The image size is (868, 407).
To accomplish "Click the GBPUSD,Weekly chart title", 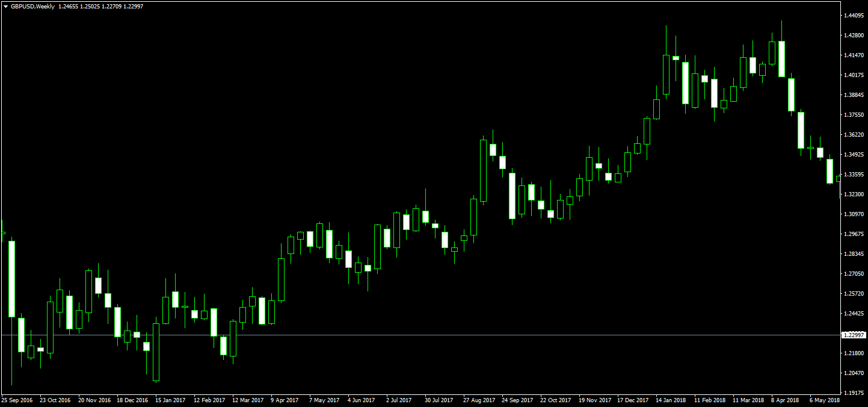I will pos(32,6).
